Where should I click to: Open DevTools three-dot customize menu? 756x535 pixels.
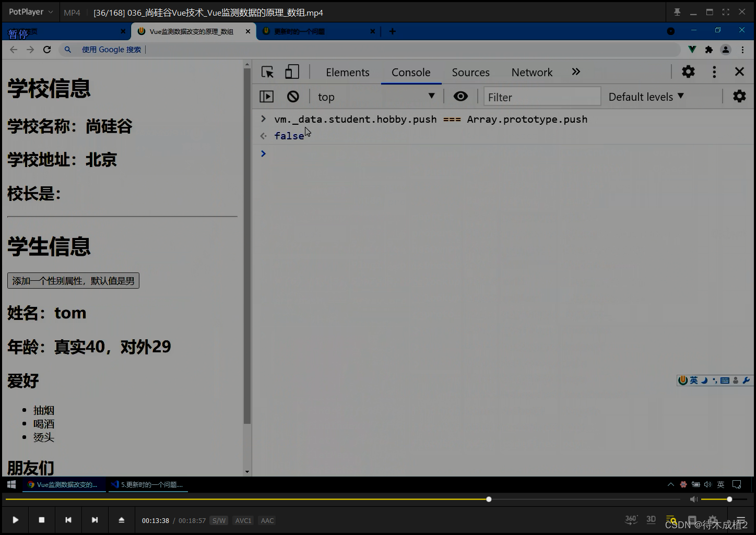(714, 72)
